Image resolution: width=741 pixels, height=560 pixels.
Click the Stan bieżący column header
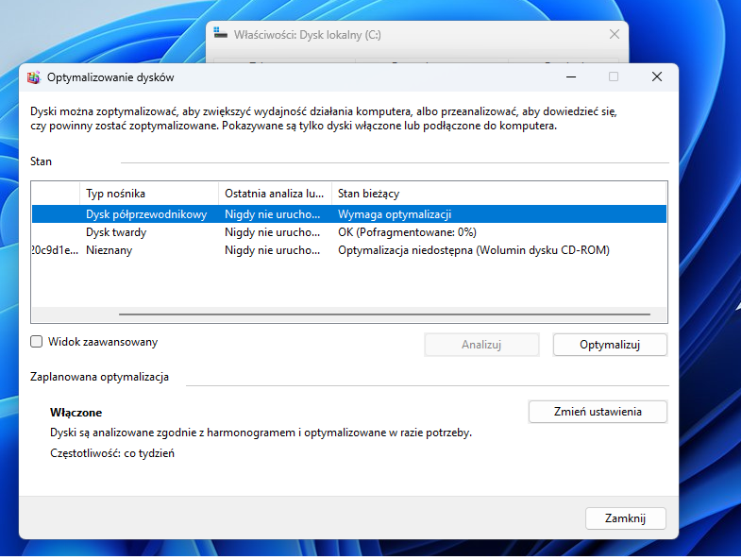pyautogui.click(x=498, y=194)
